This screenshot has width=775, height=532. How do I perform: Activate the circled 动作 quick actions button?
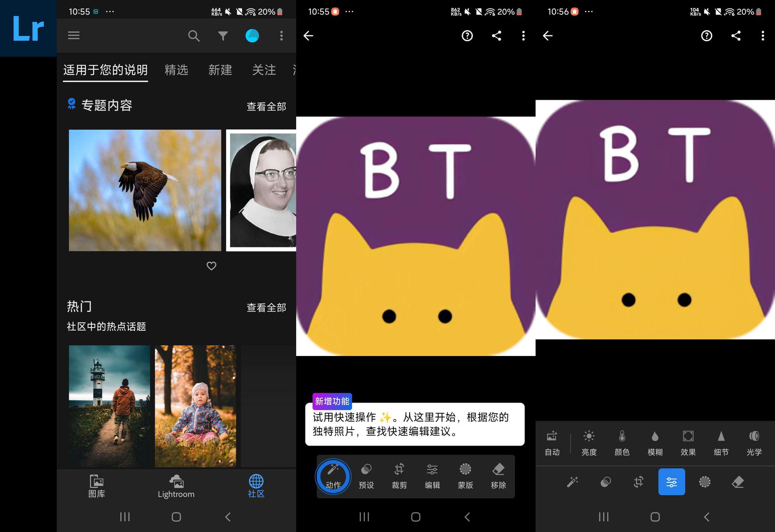333,477
